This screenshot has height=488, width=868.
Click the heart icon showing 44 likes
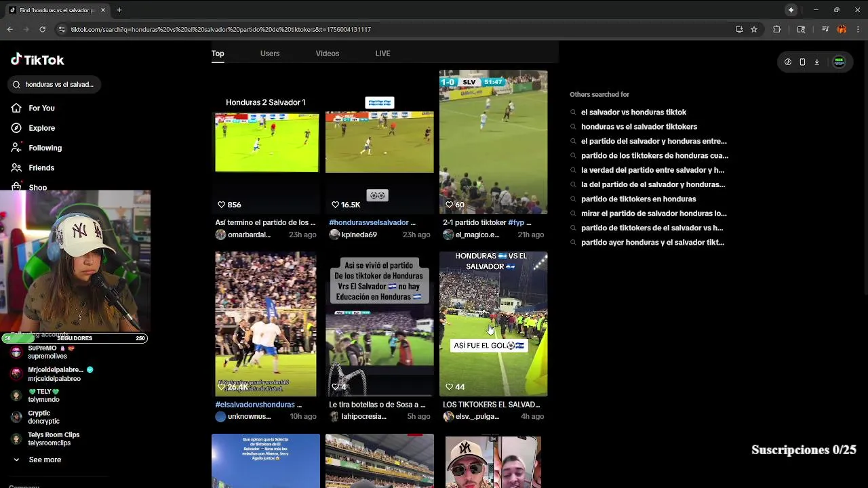449,387
